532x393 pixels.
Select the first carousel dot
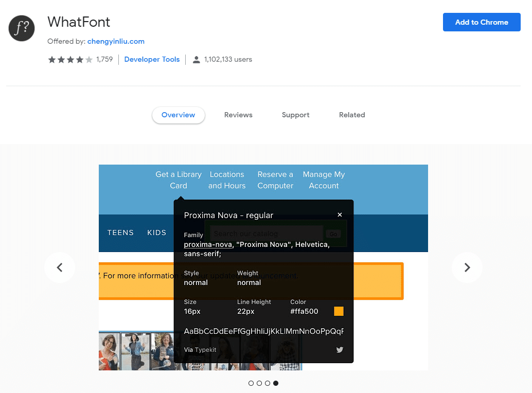click(x=251, y=383)
